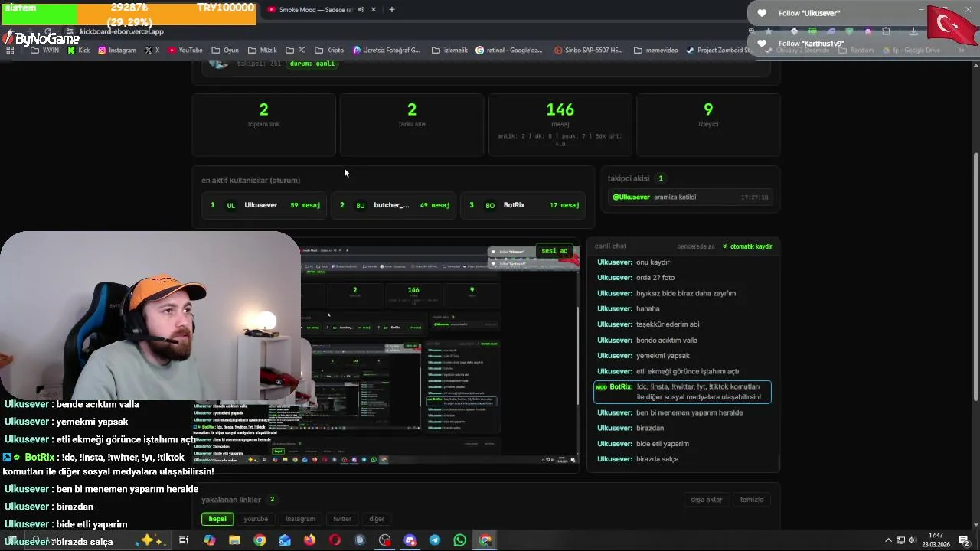Click the 'toplam link' stat card
The width and height of the screenshot is (980, 551).
263,125
